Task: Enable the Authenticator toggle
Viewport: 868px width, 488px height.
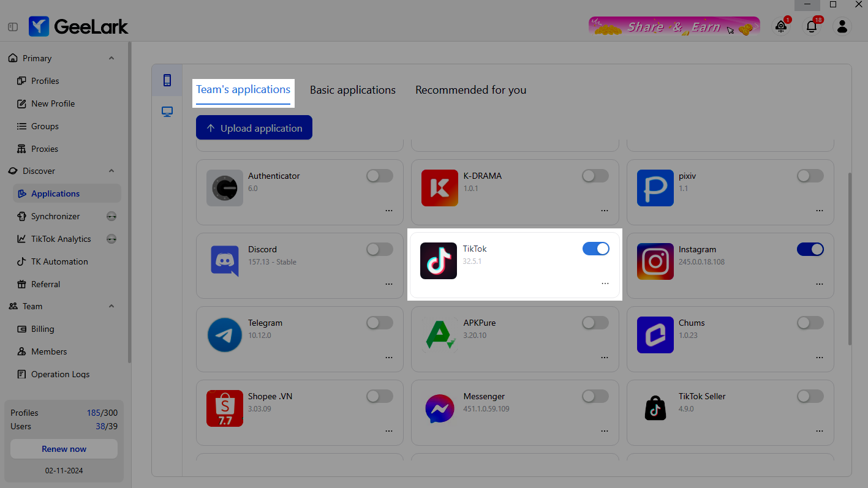Action: (x=380, y=176)
